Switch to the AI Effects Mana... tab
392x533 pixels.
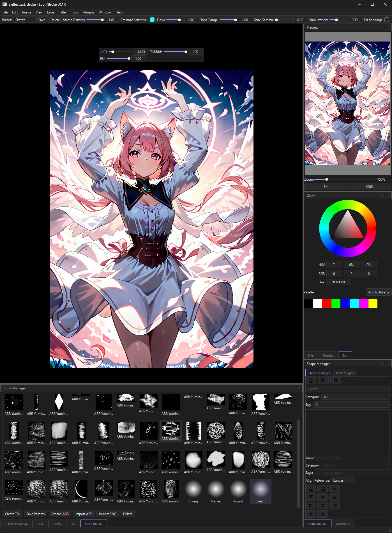click(16, 524)
